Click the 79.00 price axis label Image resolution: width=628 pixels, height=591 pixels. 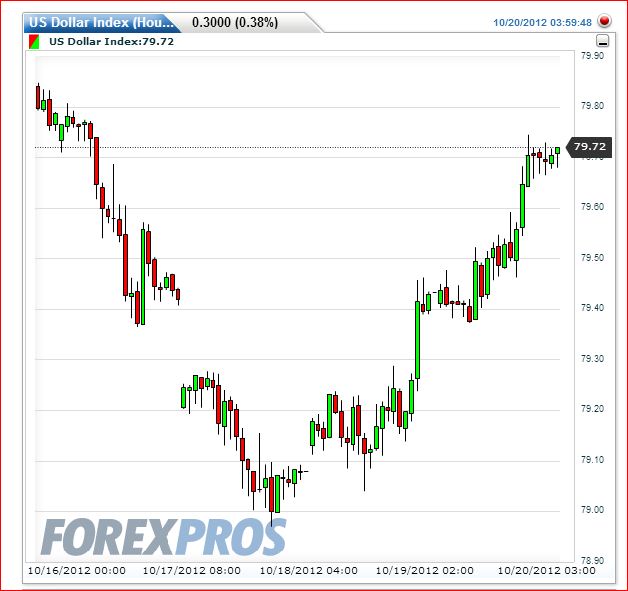[592, 510]
